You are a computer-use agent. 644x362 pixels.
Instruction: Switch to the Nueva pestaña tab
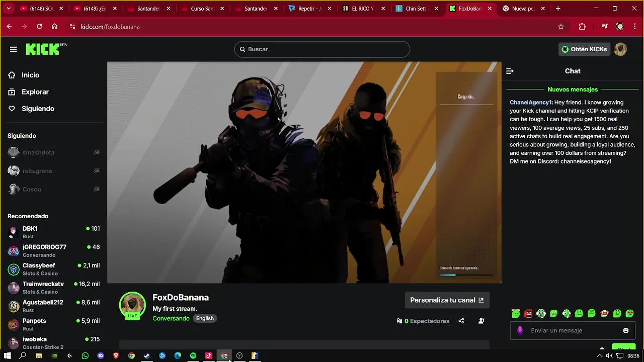pyautogui.click(x=524, y=9)
